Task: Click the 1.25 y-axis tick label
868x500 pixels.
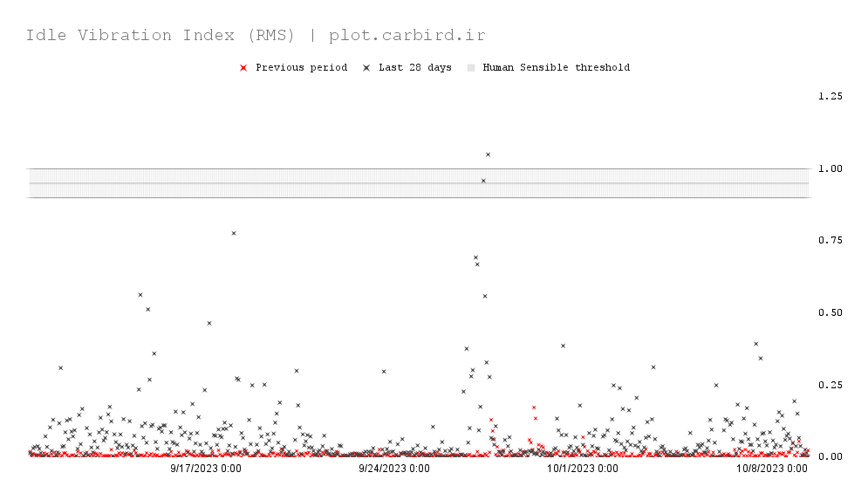Action: tap(830, 96)
